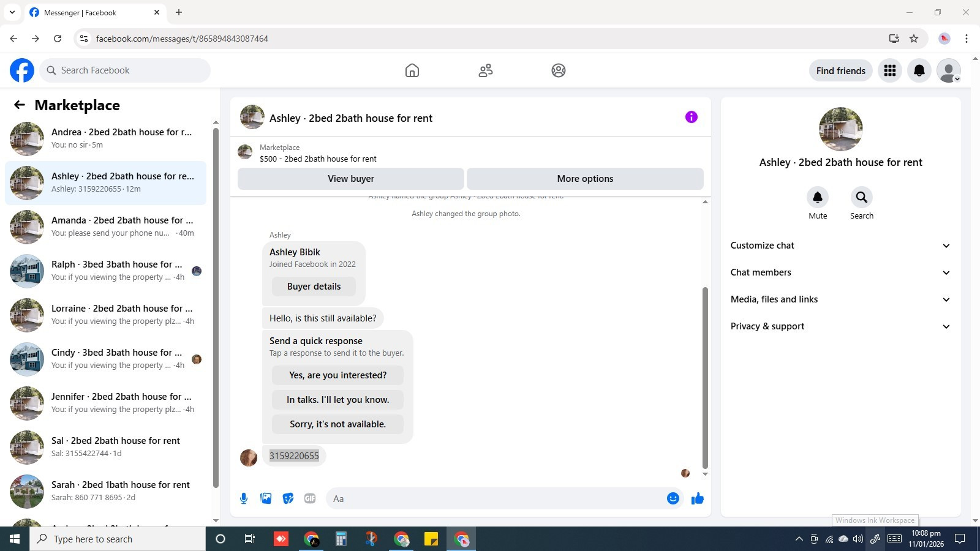Click the highlighted phone number 3159220655 message

pyautogui.click(x=294, y=456)
